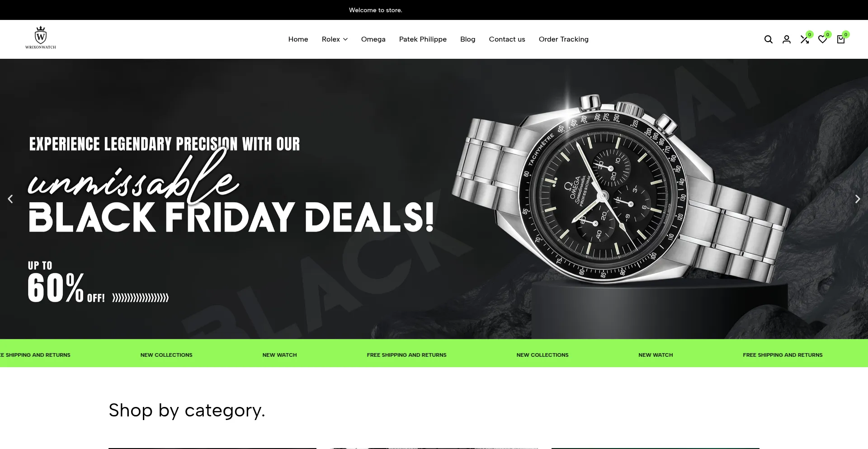Open the user account icon

787,39
